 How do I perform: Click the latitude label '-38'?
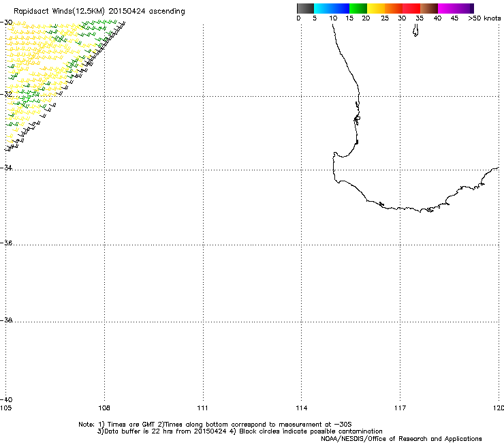pyautogui.click(x=6, y=320)
